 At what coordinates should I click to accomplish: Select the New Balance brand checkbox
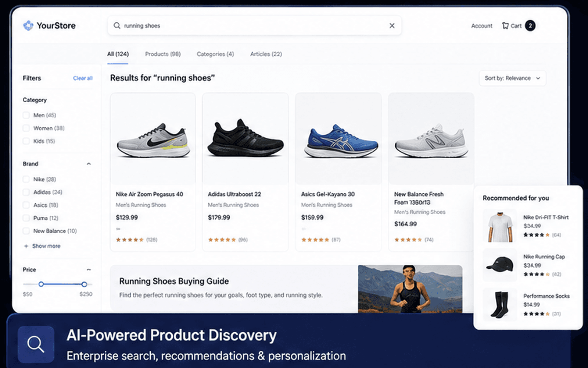click(26, 231)
